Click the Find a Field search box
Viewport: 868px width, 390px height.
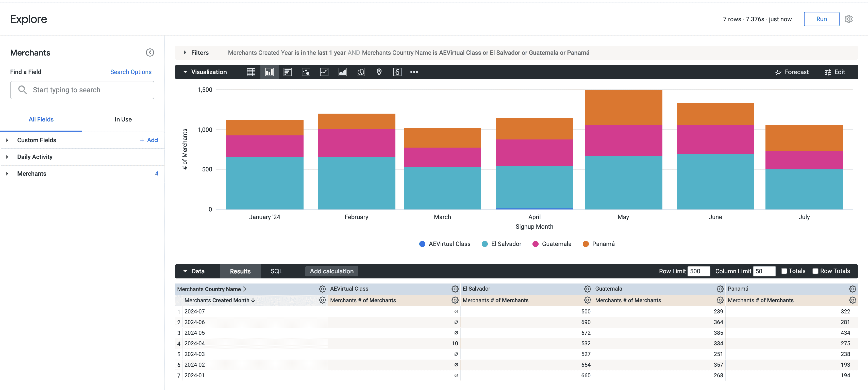82,90
